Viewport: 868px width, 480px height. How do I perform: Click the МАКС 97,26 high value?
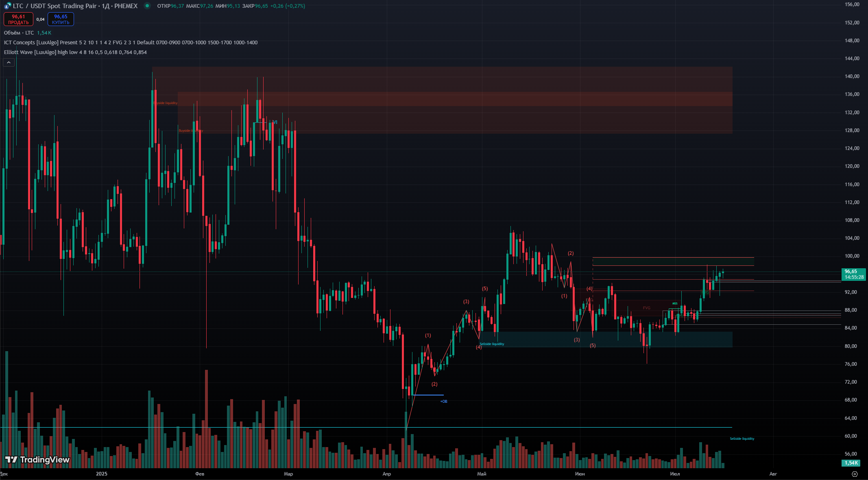coord(199,6)
